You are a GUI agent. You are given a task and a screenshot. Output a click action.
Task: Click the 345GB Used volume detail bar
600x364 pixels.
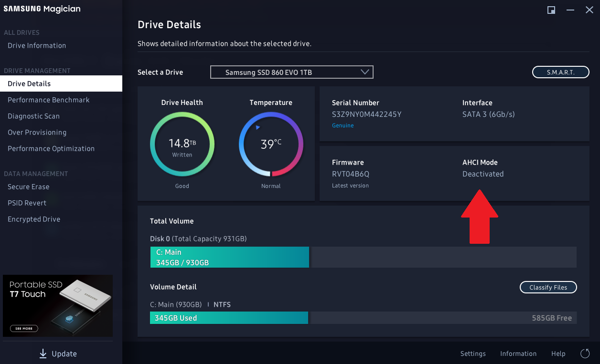tap(229, 318)
